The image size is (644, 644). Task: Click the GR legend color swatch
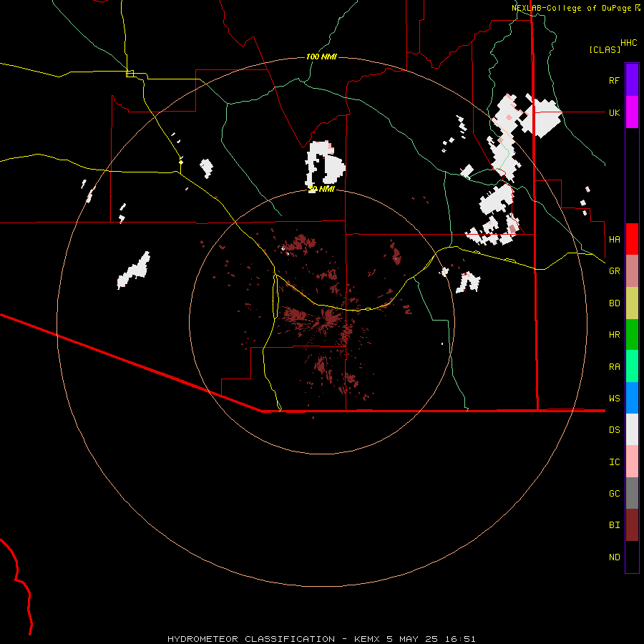[x=632, y=270]
